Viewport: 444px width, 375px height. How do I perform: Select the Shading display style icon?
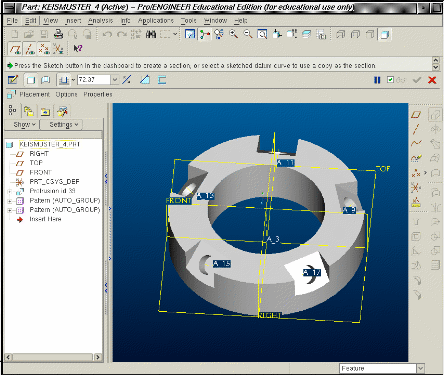(385, 34)
